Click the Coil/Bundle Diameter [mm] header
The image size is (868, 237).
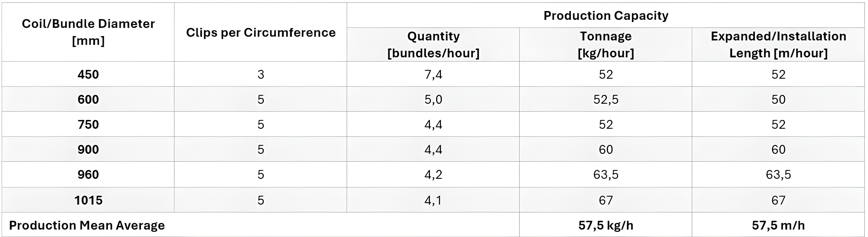click(88, 32)
